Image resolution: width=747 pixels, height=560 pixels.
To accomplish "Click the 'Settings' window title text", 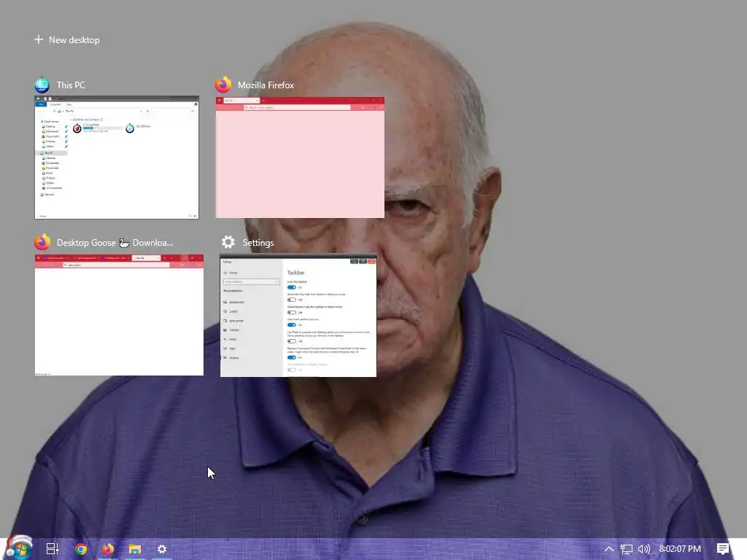I will coord(258,243).
